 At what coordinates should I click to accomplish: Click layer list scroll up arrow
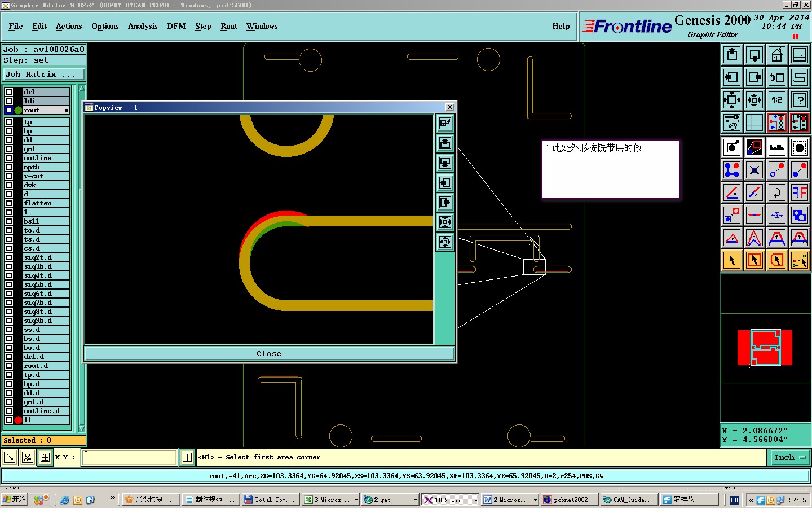click(x=82, y=89)
